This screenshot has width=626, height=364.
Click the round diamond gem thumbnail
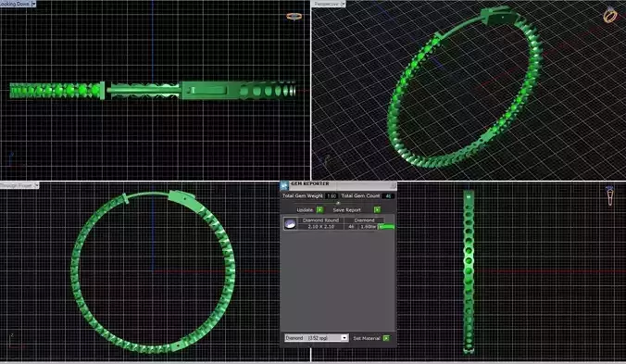(290, 223)
